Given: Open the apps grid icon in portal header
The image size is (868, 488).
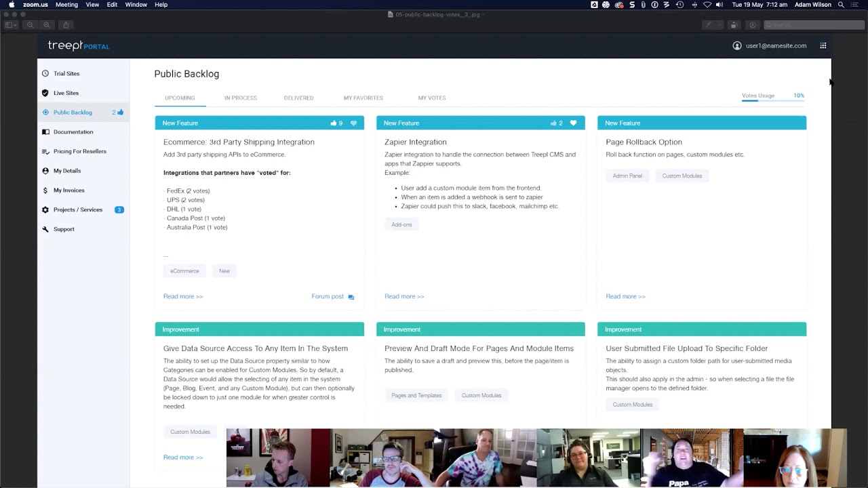Looking at the screenshot, I should (823, 46).
